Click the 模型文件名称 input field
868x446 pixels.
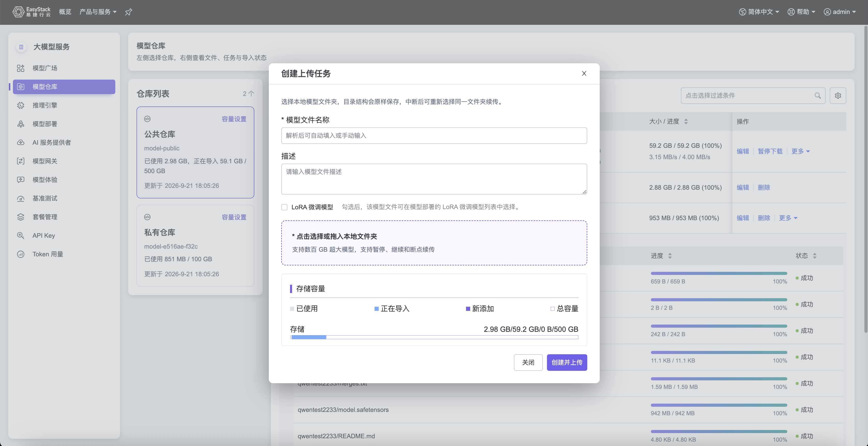pyautogui.click(x=434, y=135)
